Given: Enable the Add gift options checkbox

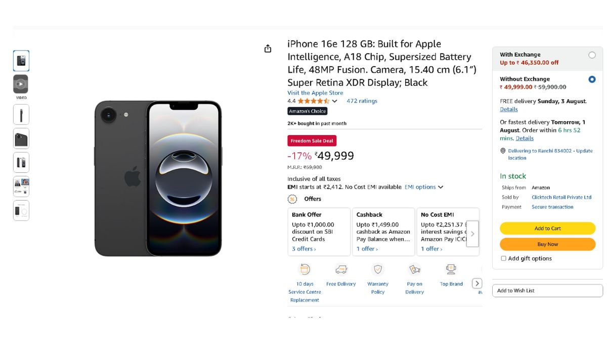Looking at the screenshot, I should [503, 258].
